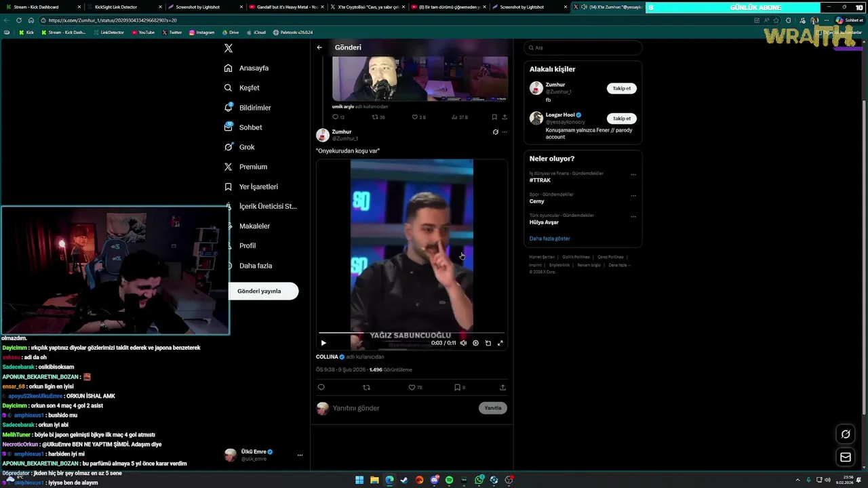Switch to Gandalf Heavy Metal YouTube tab
The width and height of the screenshot is (868, 488).
[287, 7]
